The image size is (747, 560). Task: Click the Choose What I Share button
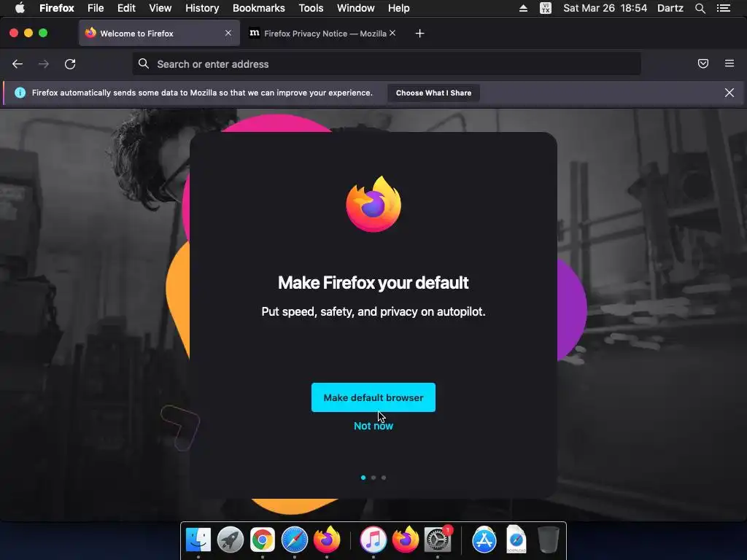click(433, 93)
